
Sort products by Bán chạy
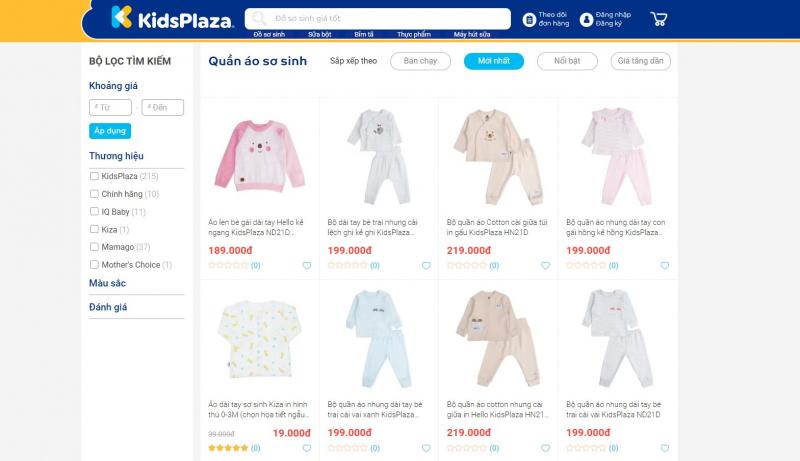tap(420, 61)
